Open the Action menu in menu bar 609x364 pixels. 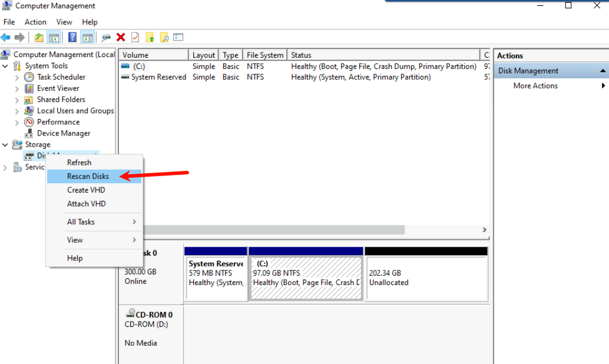point(35,22)
